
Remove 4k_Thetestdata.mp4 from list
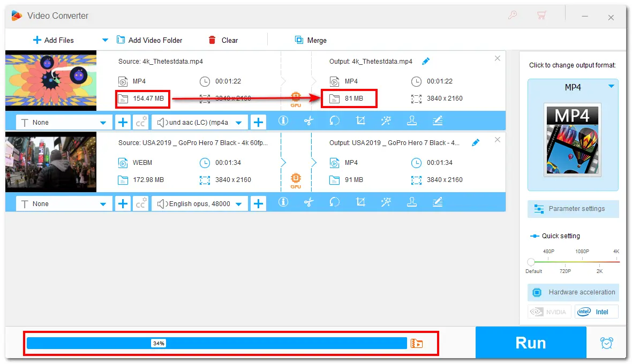pyautogui.click(x=498, y=58)
